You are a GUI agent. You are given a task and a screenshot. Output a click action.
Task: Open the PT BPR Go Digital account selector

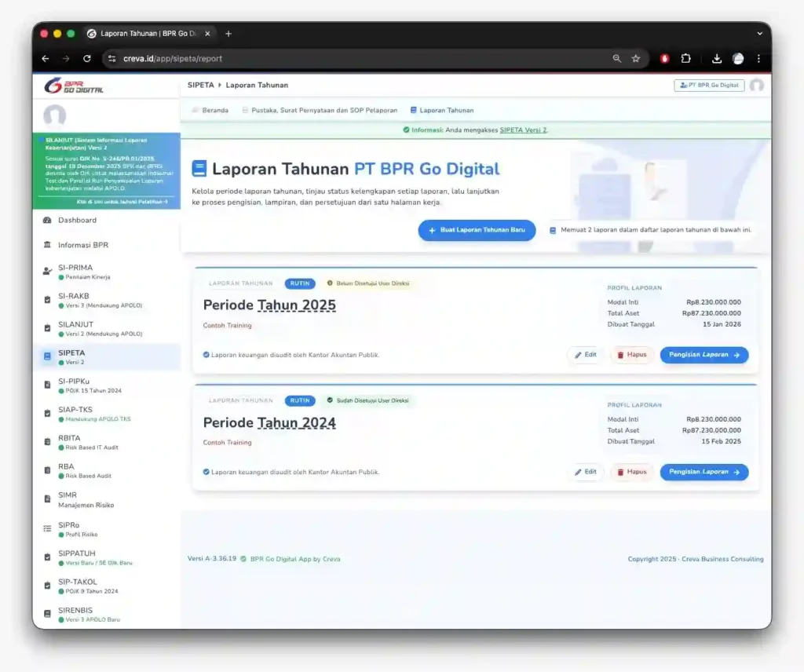point(709,86)
